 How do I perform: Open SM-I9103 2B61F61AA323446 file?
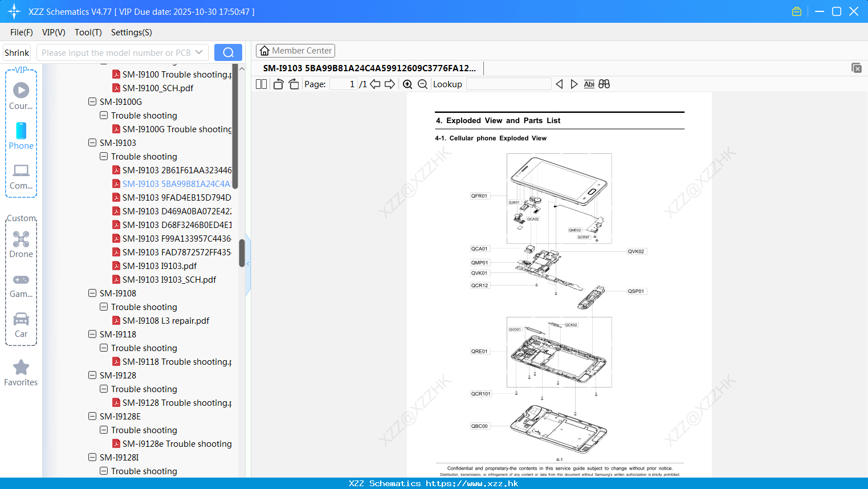(x=172, y=170)
